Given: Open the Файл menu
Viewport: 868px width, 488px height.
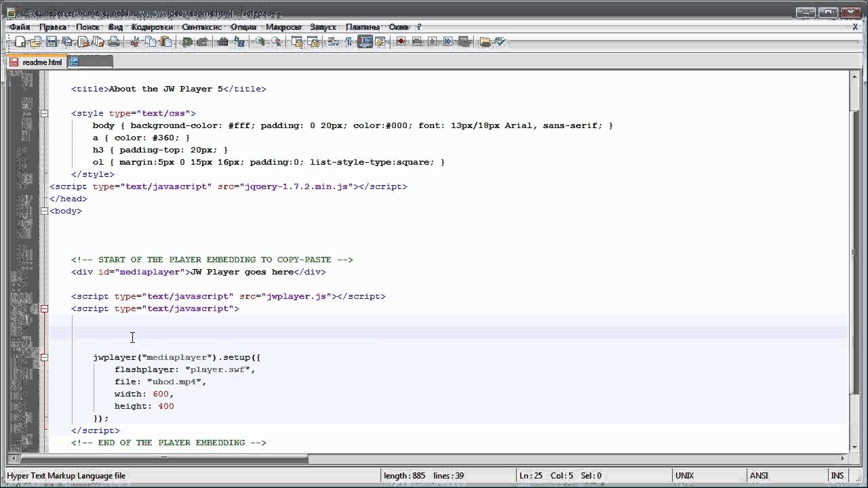Looking at the screenshot, I should coord(20,27).
